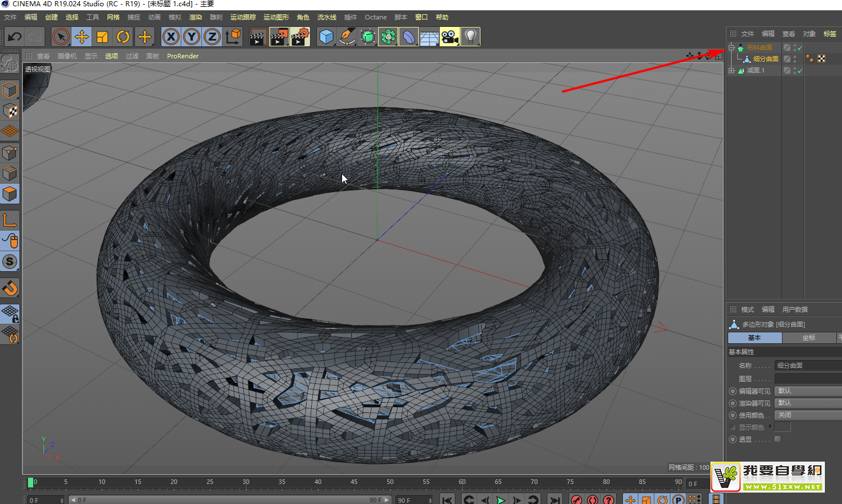The image size is (842, 504).
Task: Click the Cube primitive icon
Action: (326, 37)
